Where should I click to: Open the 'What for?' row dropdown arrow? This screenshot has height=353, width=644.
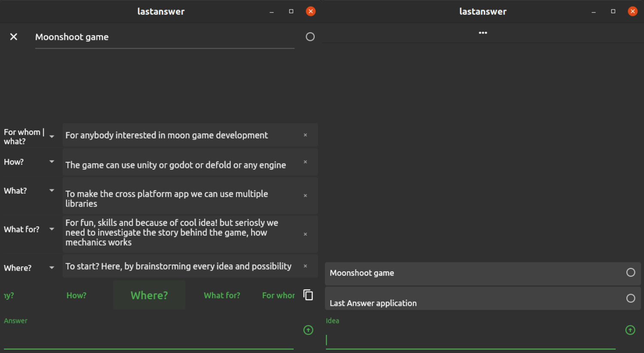pyautogui.click(x=52, y=229)
